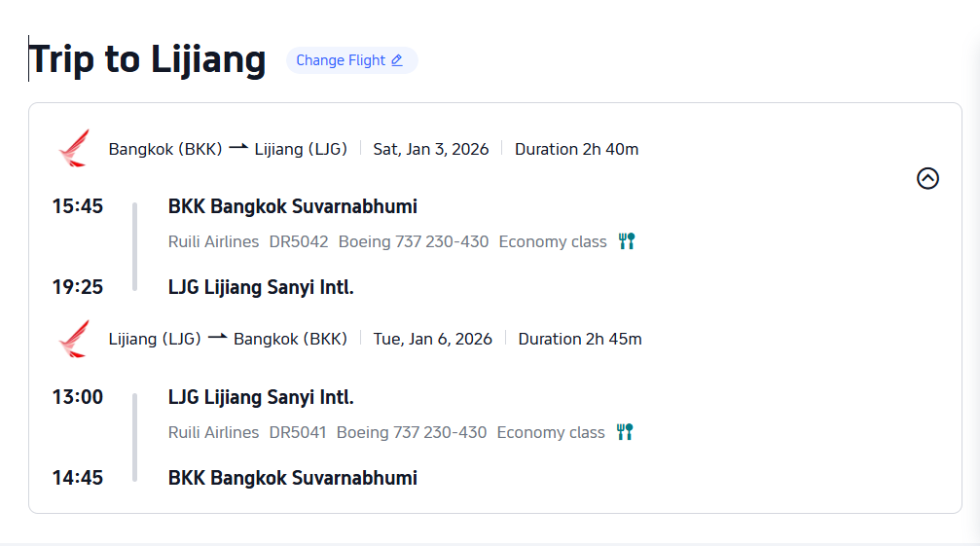Click the LJG Lijiang Sanyi Intl. arrival airport at 19:25
This screenshot has height=546, width=980.
pos(261,287)
